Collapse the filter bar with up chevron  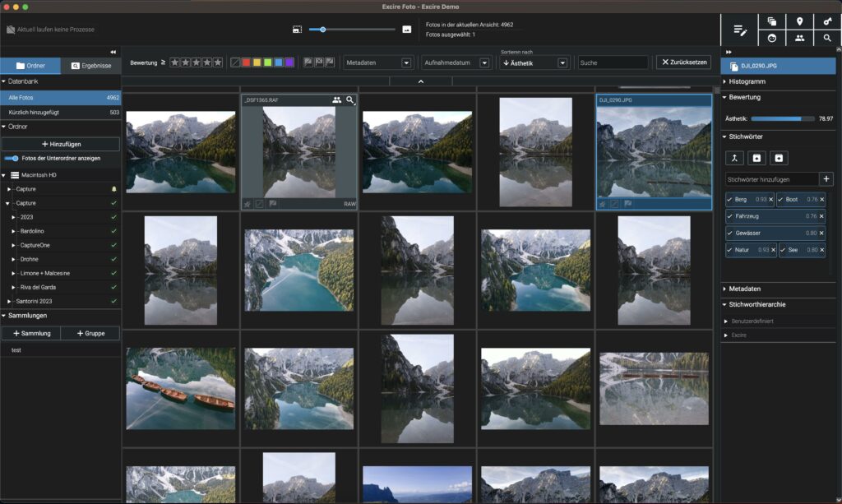[x=420, y=81]
